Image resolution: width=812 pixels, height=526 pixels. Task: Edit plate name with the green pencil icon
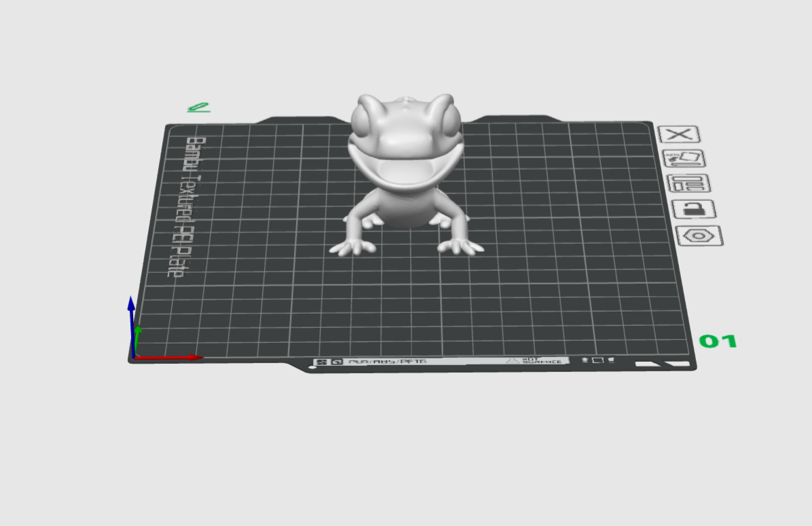(198, 107)
